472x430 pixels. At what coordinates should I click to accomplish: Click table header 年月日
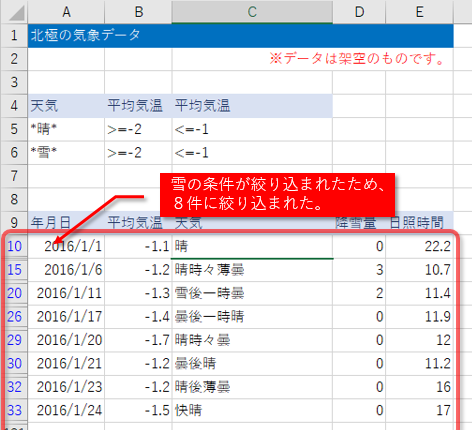click(x=66, y=223)
